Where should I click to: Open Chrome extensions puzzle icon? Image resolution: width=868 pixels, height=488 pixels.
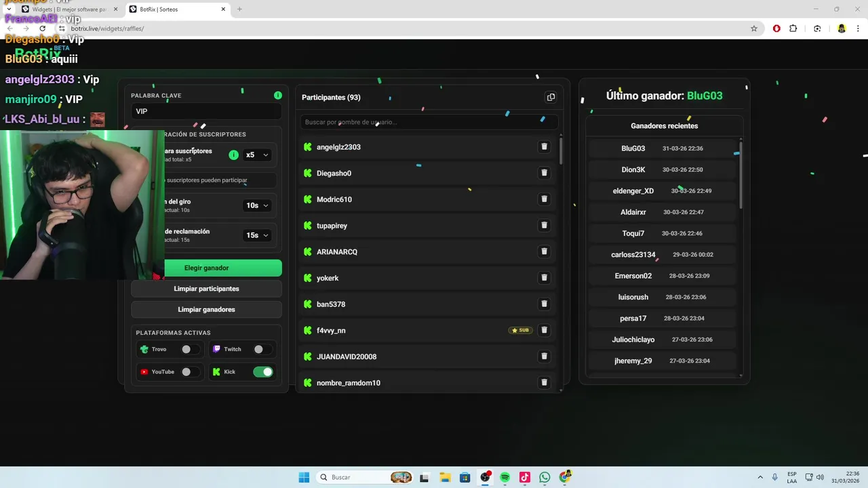(x=793, y=28)
